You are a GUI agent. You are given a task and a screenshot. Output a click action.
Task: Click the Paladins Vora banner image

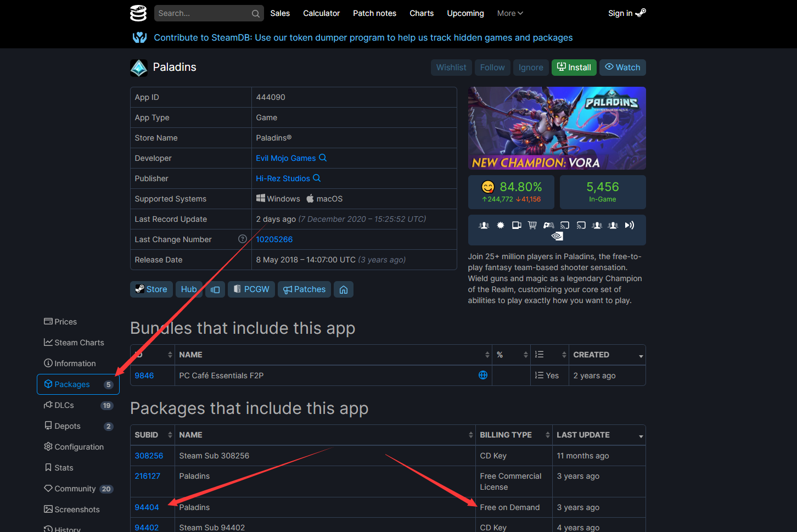pos(557,128)
